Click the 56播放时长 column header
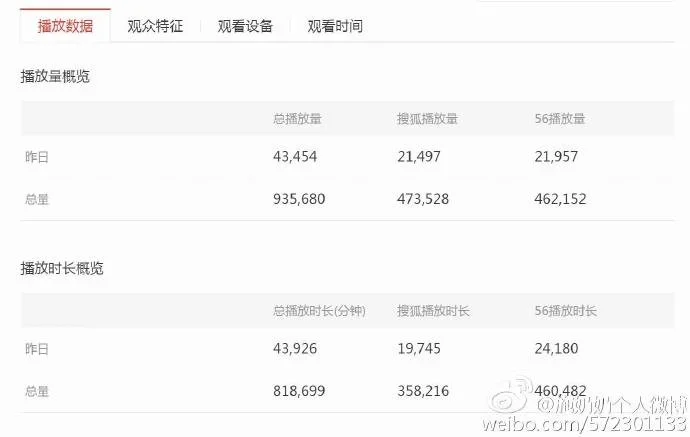 [x=565, y=311]
